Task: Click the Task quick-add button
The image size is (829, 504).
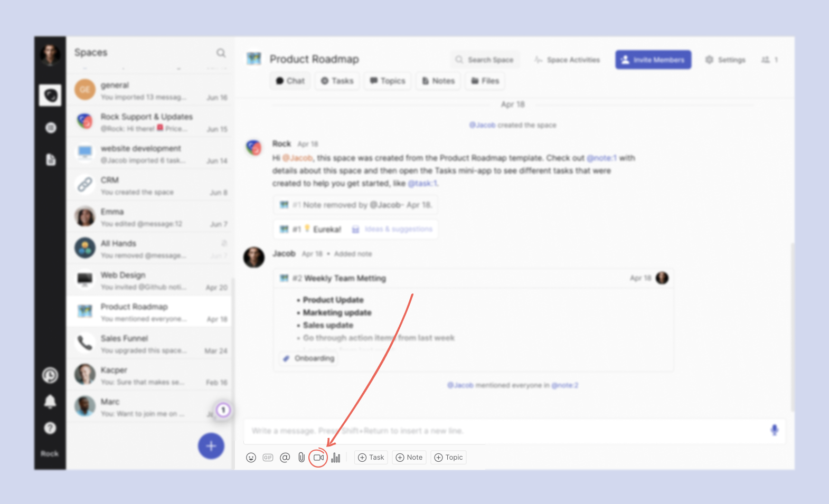Action: tap(371, 458)
